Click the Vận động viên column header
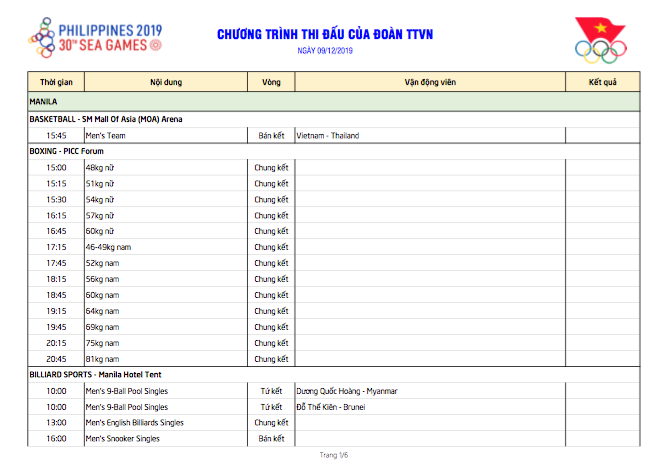 [x=430, y=82]
